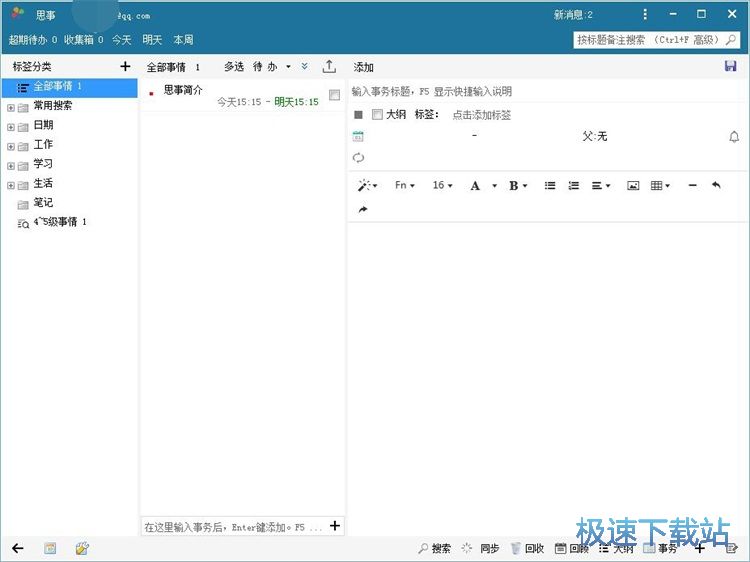The image size is (750, 562).
Task: Open the calendar date picker icon
Action: pos(358,136)
